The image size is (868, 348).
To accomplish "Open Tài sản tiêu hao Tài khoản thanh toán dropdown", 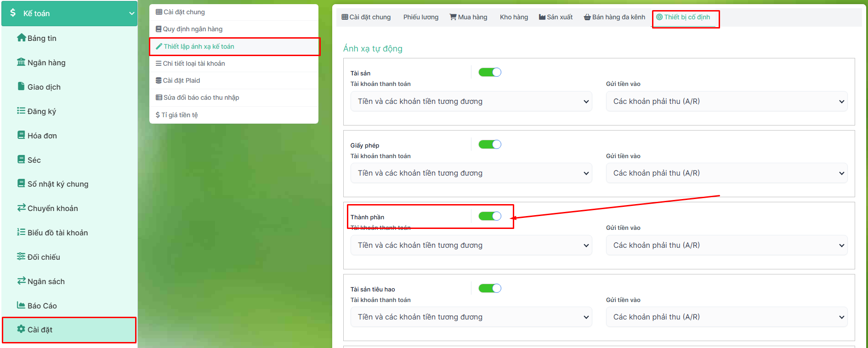I will tap(471, 317).
